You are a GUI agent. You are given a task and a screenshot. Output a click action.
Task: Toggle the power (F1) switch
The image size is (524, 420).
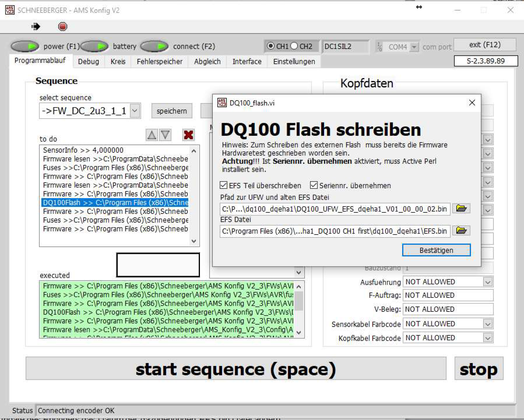point(25,46)
